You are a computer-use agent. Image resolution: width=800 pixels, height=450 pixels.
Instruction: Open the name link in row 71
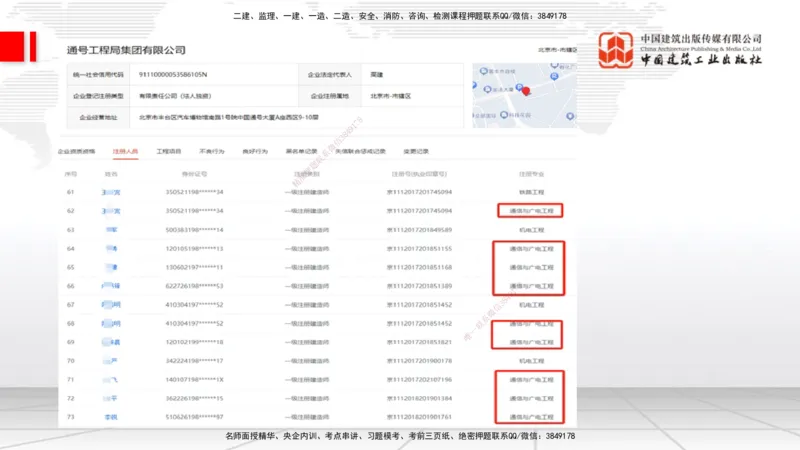[x=111, y=380]
